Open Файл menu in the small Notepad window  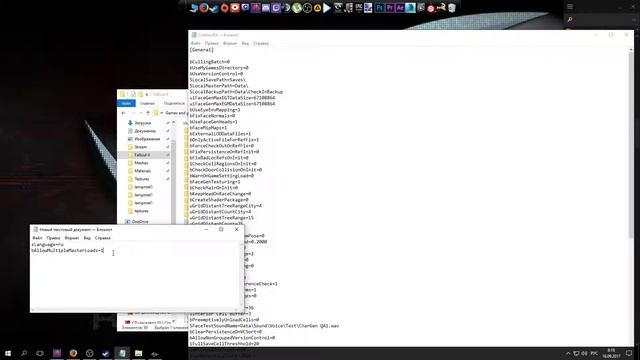(x=37, y=238)
